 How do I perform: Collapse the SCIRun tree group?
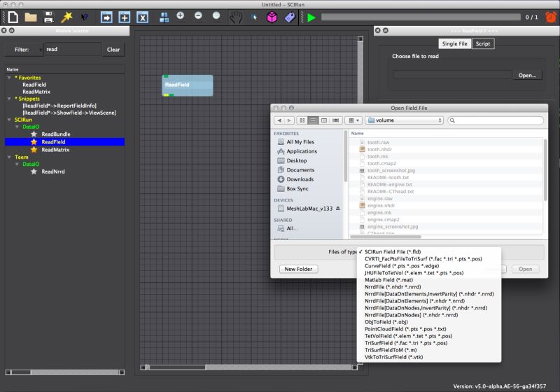pos(9,120)
